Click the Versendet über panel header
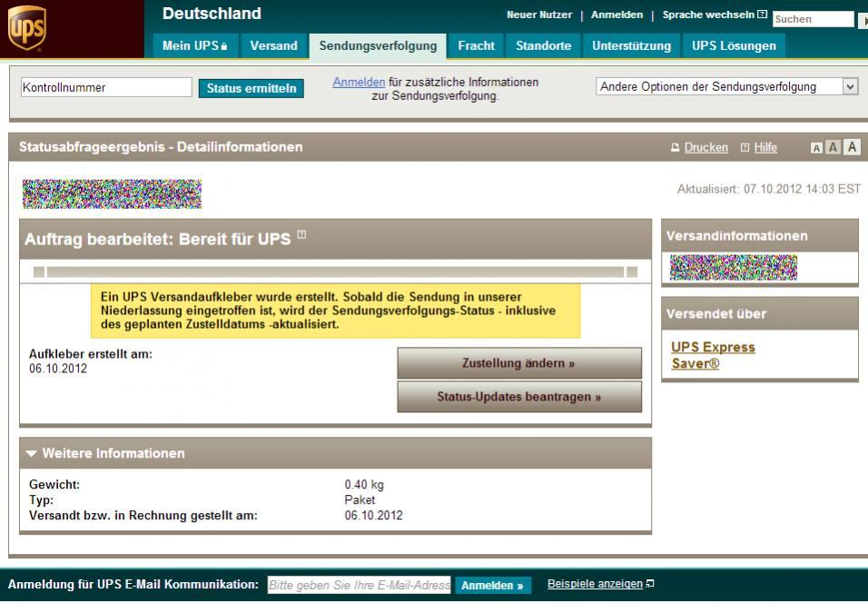The height and width of the screenshot is (603, 868). click(759, 314)
